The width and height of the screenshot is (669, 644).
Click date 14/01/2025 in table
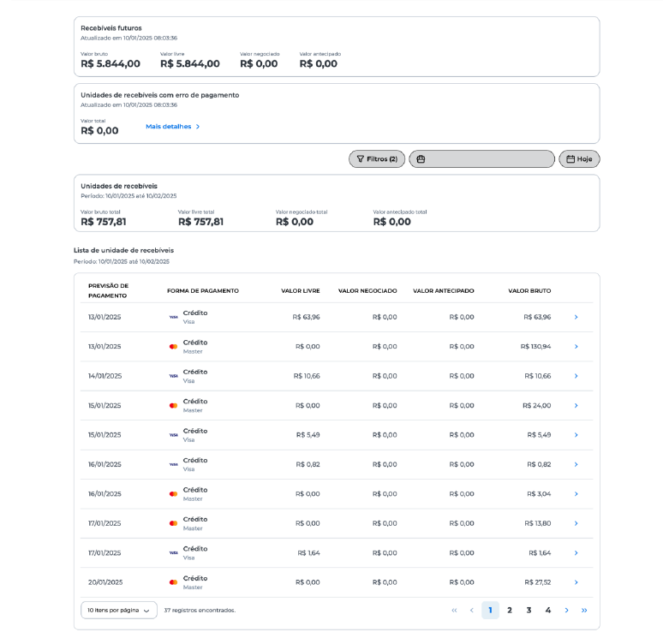(105, 376)
